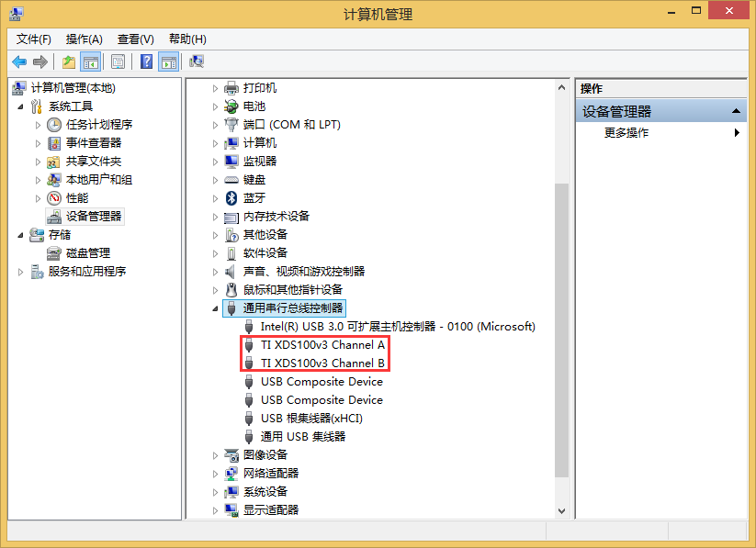Select the 内存技术设备 category

click(276, 217)
